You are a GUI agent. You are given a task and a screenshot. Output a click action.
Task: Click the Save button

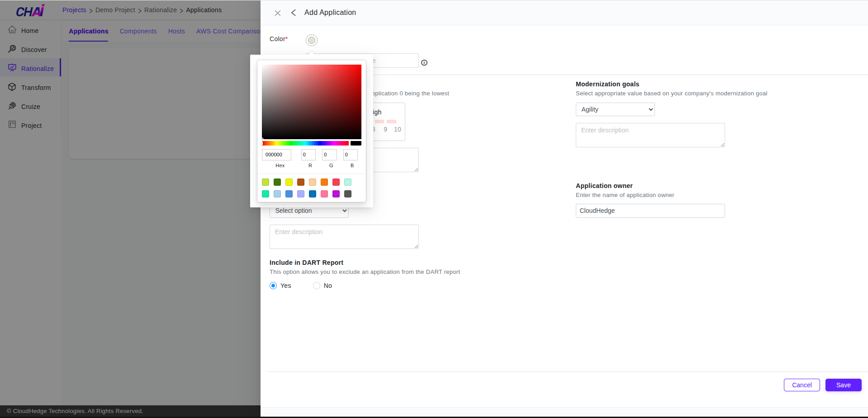tap(843, 385)
